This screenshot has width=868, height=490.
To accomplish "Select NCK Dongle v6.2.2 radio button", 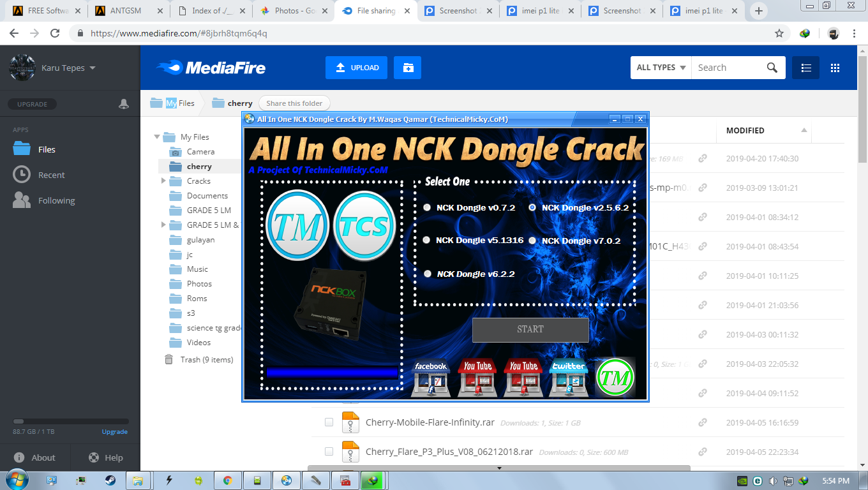I will tap(428, 274).
